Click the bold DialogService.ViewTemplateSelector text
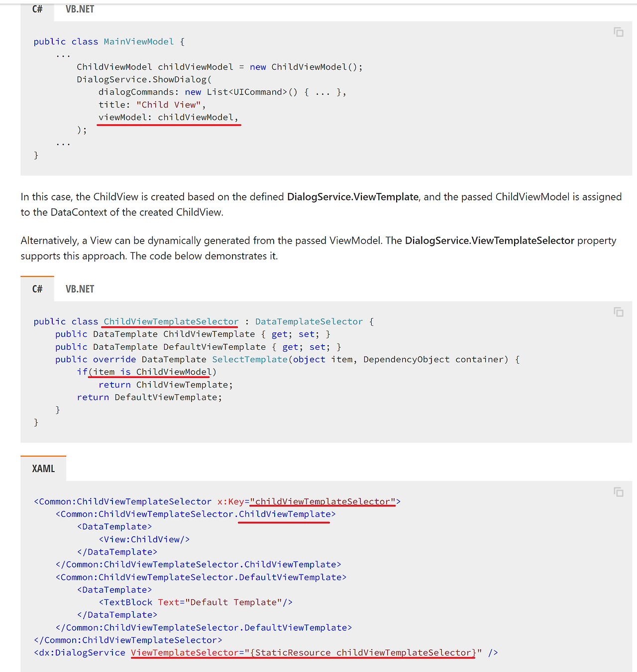The image size is (637, 672). tap(490, 241)
